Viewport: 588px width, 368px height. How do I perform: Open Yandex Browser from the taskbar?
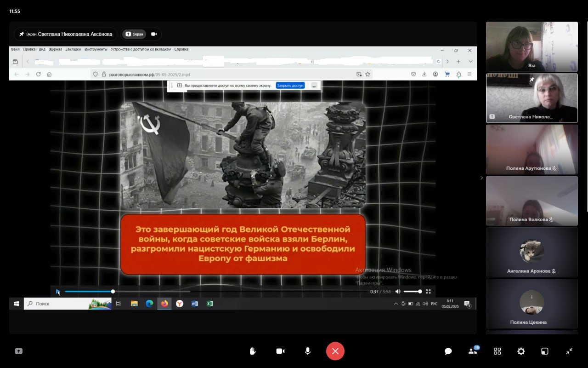(180, 304)
